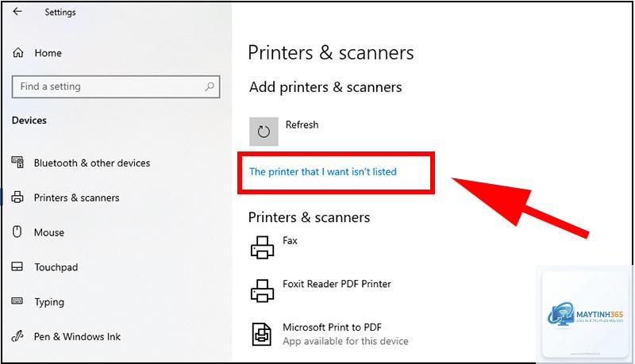Click the Touchpad sidebar icon

point(17,266)
